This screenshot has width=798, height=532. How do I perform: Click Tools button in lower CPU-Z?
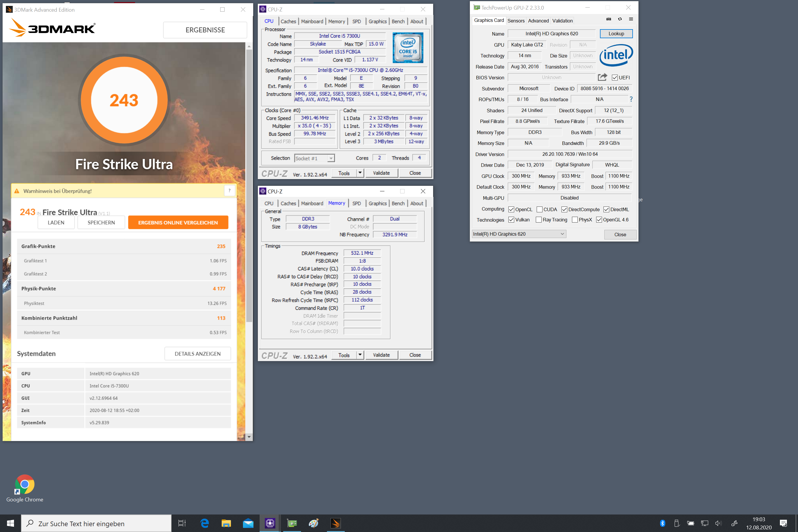[344, 355]
